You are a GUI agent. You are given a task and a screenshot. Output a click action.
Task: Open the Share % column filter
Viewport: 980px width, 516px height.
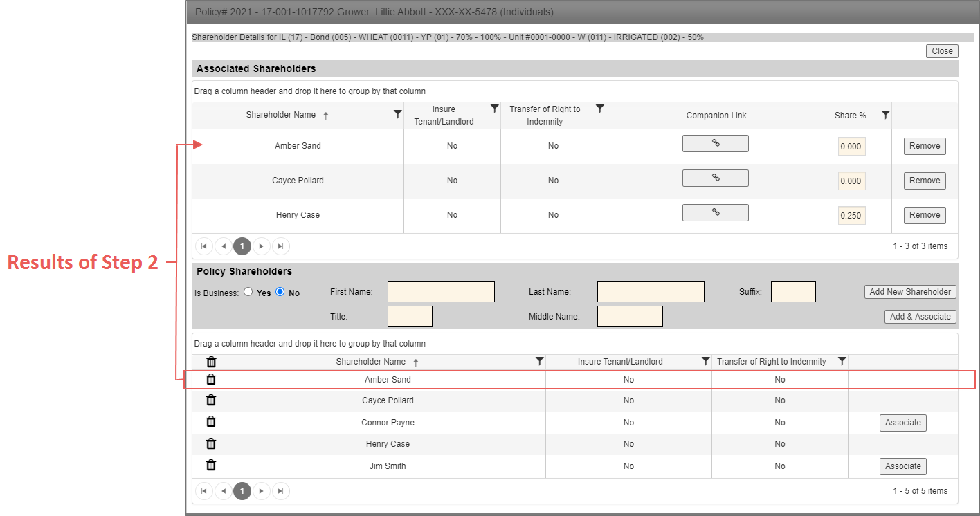coord(885,115)
